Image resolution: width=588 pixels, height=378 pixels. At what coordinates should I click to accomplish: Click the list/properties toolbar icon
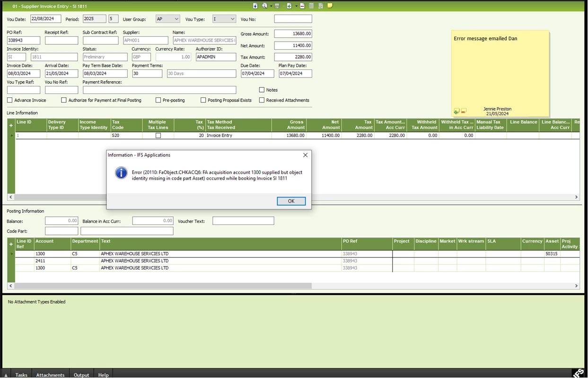point(311,6)
